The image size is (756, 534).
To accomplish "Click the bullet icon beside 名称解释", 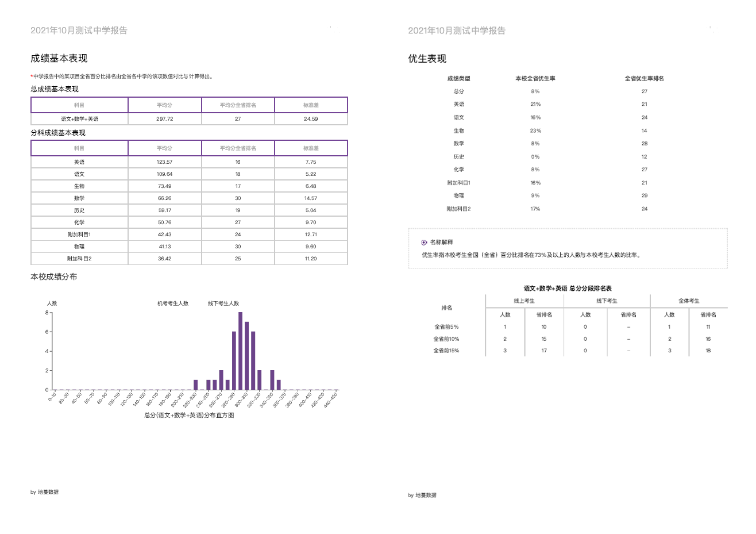I will pos(424,243).
